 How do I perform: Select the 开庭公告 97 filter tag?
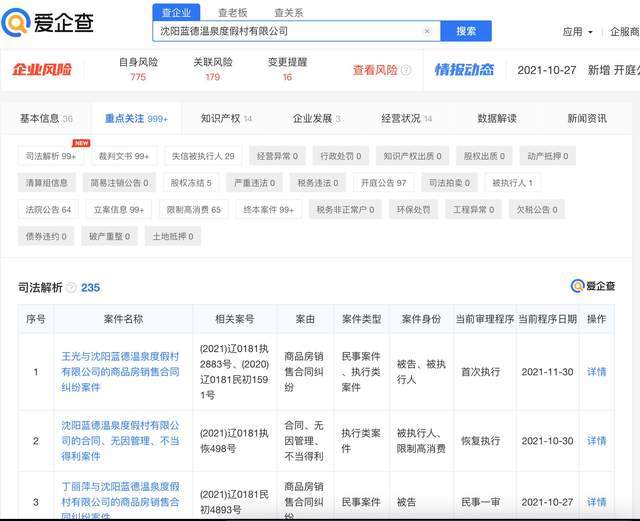384,183
